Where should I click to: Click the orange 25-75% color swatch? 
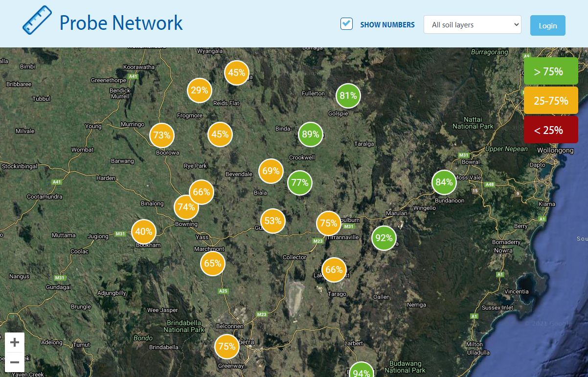click(x=551, y=100)
